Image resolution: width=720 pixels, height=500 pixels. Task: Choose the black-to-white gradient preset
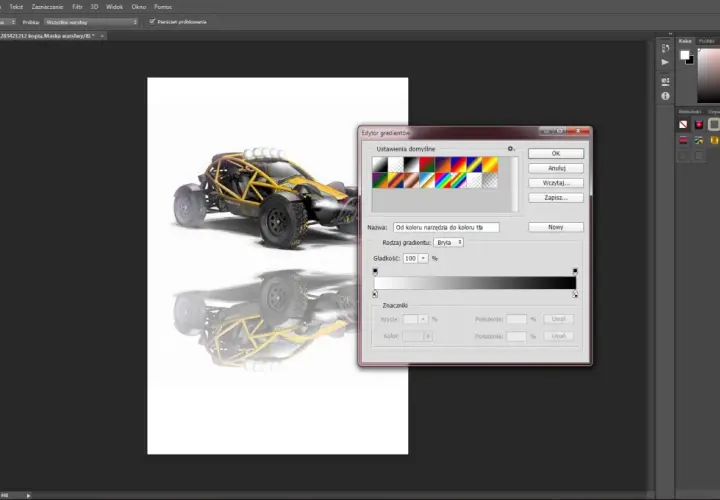[411, 164]
